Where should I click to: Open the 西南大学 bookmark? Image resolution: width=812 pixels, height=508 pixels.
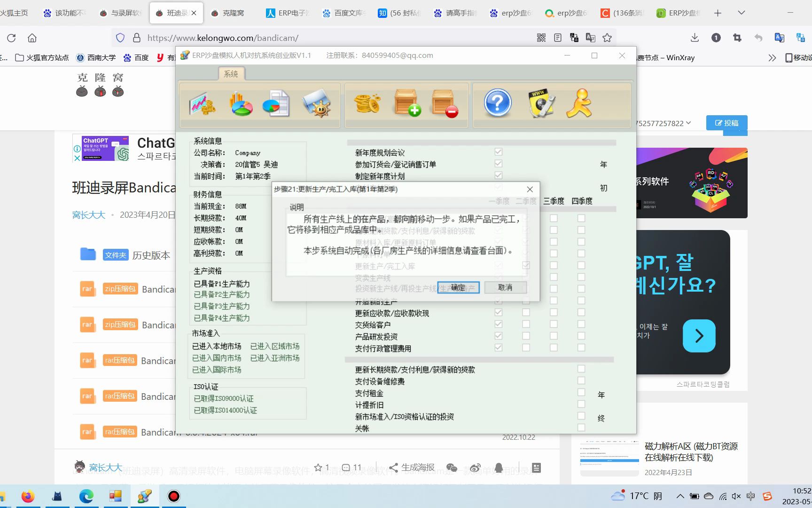tap(96, 58)
